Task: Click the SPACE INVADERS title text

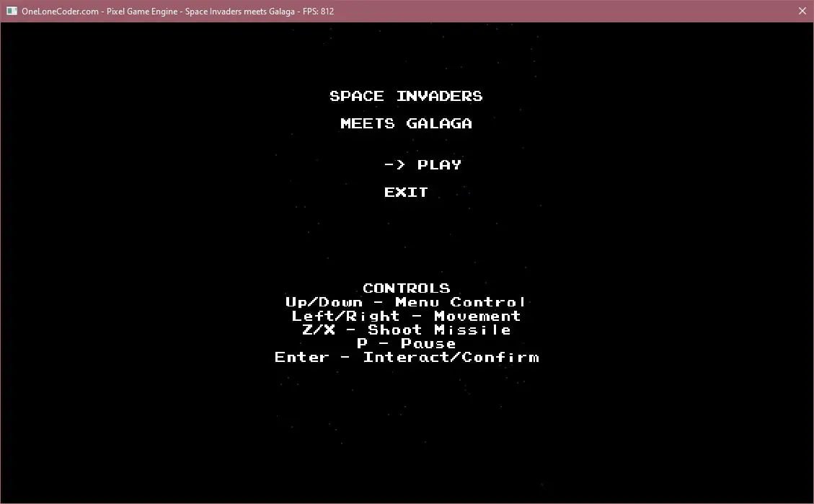Action: tap(406, 96)
